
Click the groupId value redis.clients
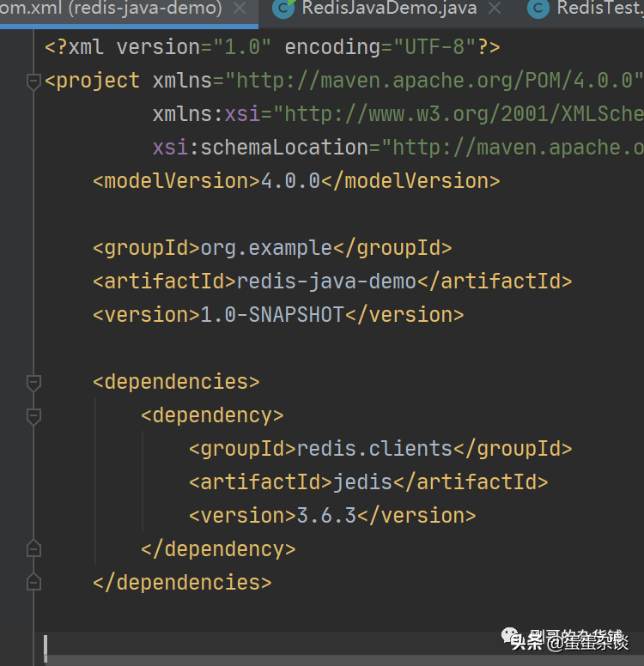click(x=374, y=449)
